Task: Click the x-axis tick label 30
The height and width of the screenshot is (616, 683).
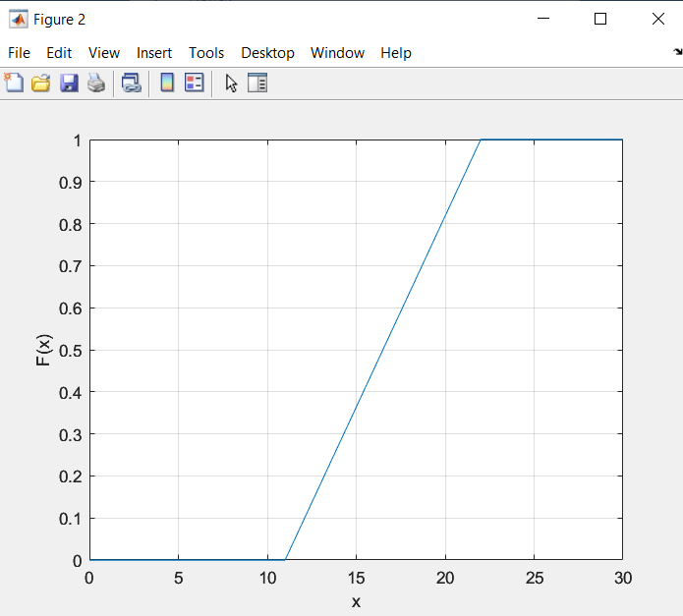Action: point(623,578)
